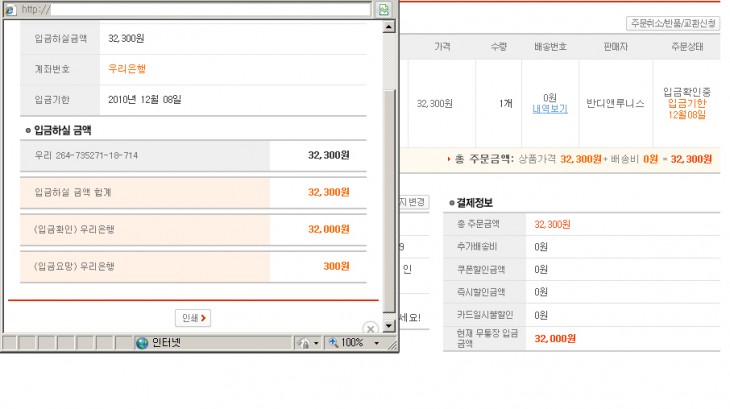Click the window resize grip in status bar
This screenshot has height=409, width=730.
pyautogui.click(x=391, y=343)
